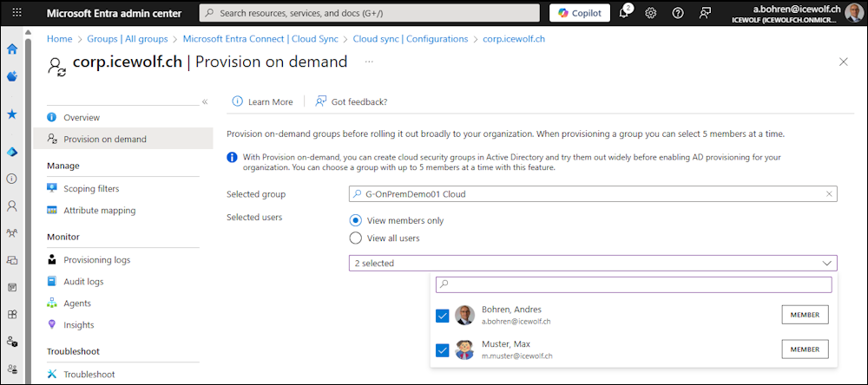Open the more options ellipsis next to title
Viewport: 868px width, 385px height.
coord(369,62)
